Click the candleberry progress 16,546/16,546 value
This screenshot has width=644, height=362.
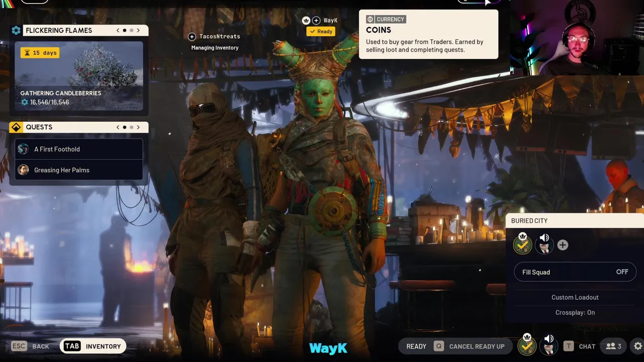49,102
